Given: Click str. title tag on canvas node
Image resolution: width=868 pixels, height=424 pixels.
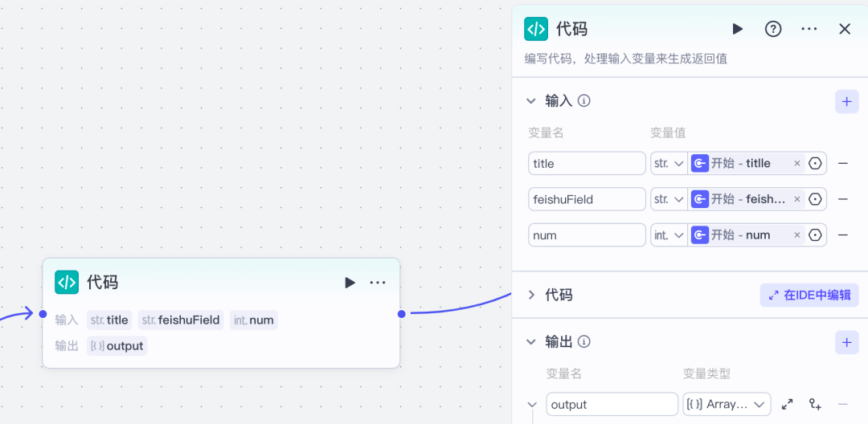Looking at the screenshot, I should [x=109, y=320].
